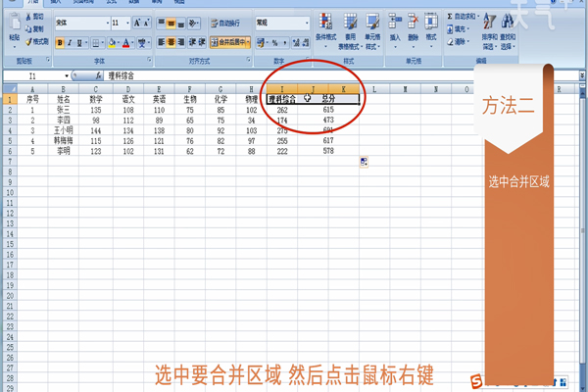Increase indent in the alignment group

[x=202, y=42]
